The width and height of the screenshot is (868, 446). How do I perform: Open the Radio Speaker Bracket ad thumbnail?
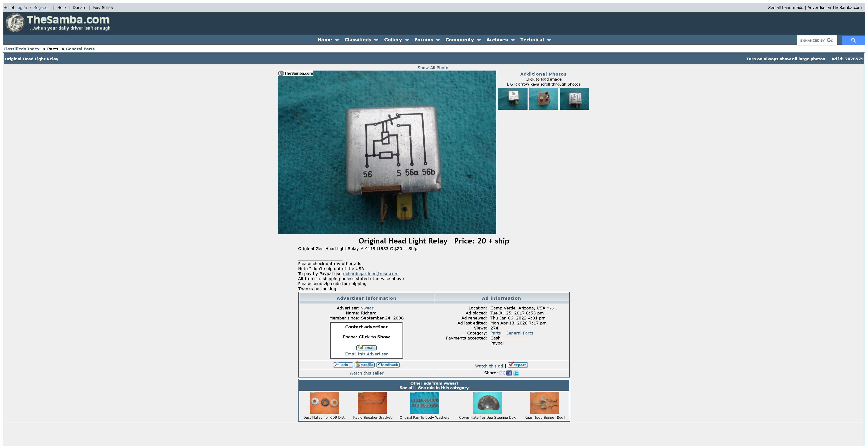tap(372, 403)
